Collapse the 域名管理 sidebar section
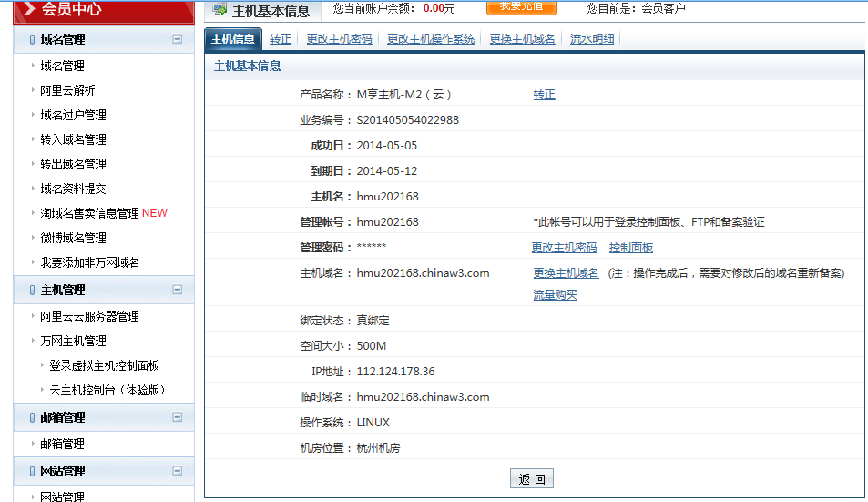The image size is (868, 502). pyautogui.click(x=177, y=39)
